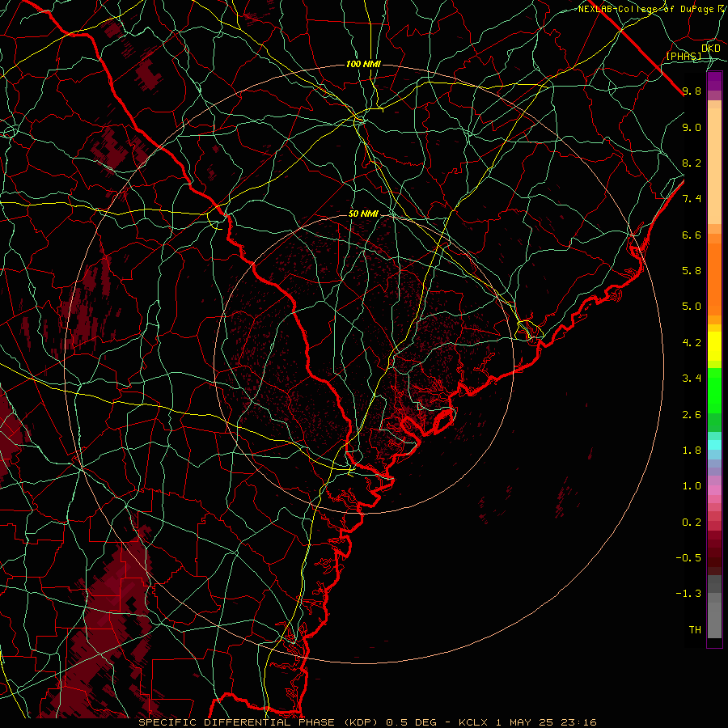Click the yellow segment of the color bar
The width and height of the screenshot is (728, 728).
point(714,346)
